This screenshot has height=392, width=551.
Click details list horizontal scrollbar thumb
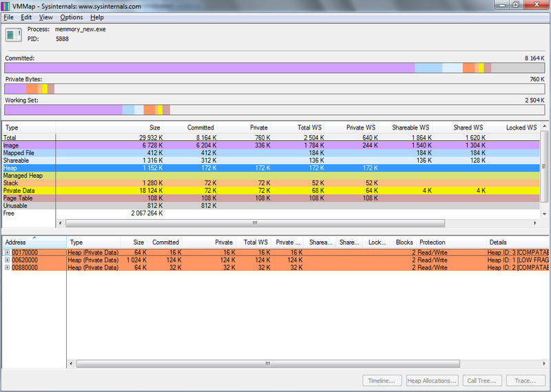tap(268, 364)
